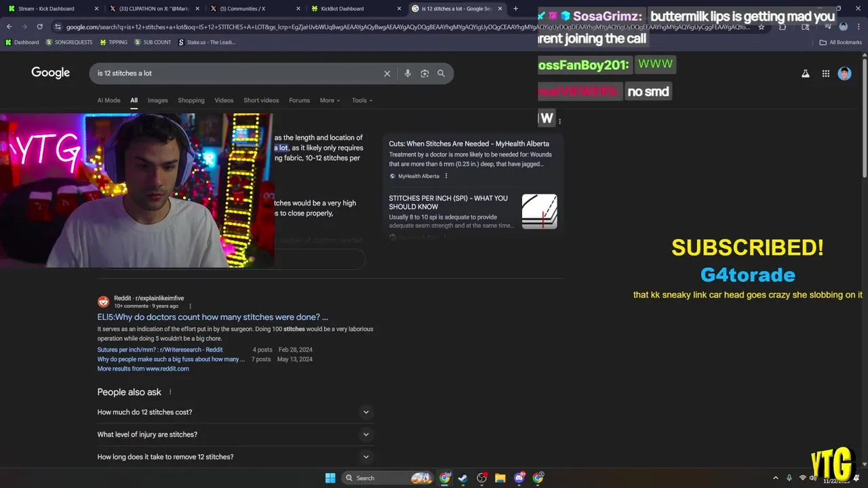Open ELI5 doctors count stitches Reddit link

coord(212,317)
